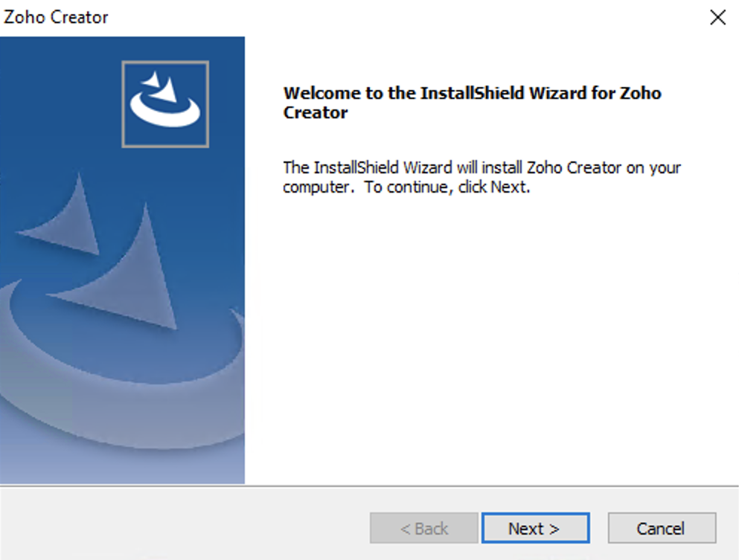Click the 'To continue, click Next.' description text

point(447,187)
